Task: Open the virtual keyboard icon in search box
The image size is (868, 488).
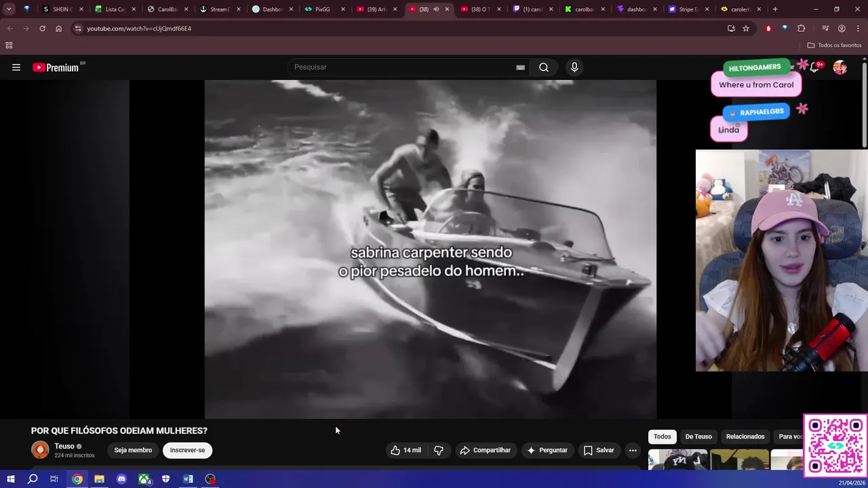Action: pyautogui.click(x=520, y=67)
